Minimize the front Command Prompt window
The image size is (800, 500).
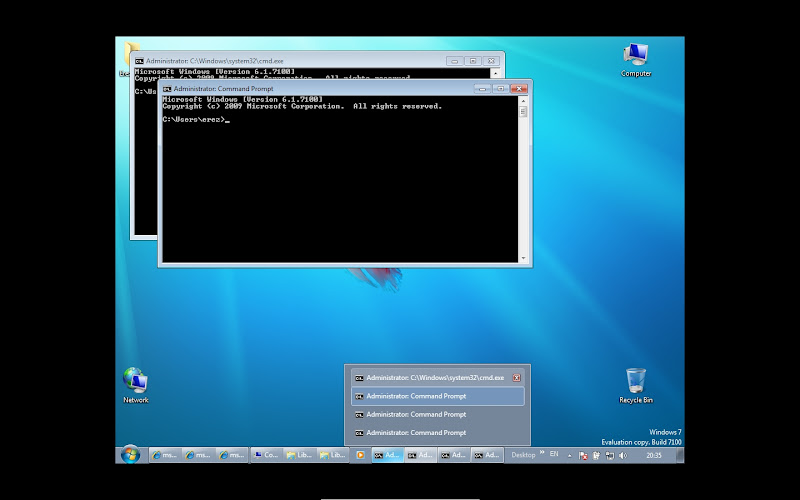482,89
